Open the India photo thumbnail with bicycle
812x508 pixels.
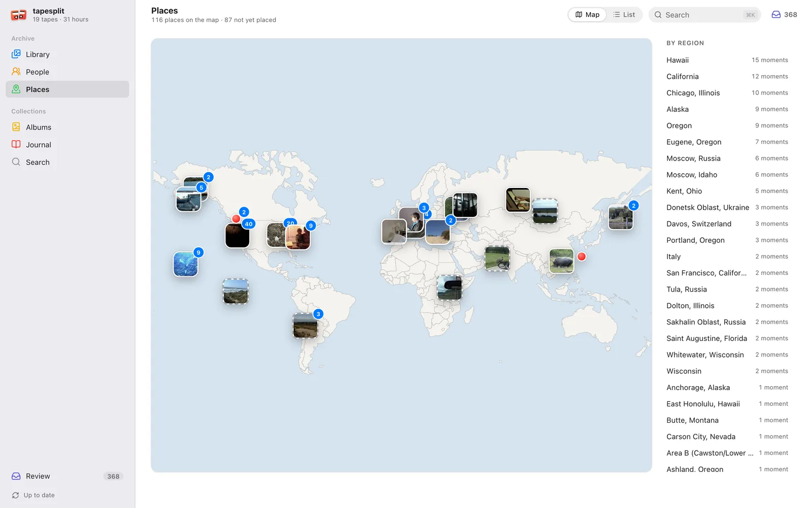pyautogui.click(x=497, y=259)
